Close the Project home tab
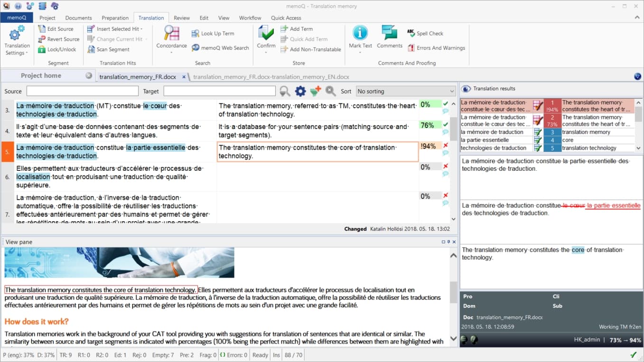Image resolution: width=644 pixels, height=362 pixels. point(89,75)
